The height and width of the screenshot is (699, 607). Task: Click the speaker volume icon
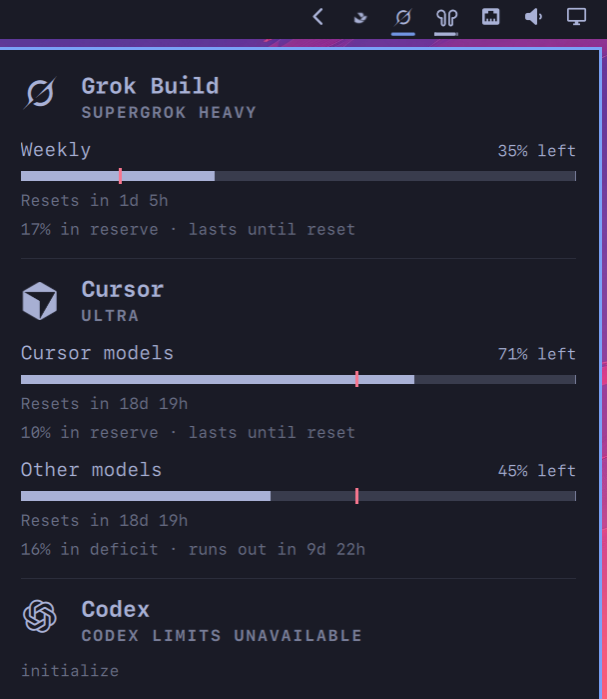533,17
